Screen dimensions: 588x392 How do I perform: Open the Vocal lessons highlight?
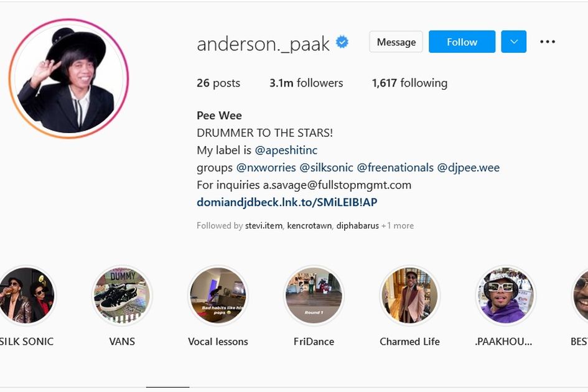[218, 296]
